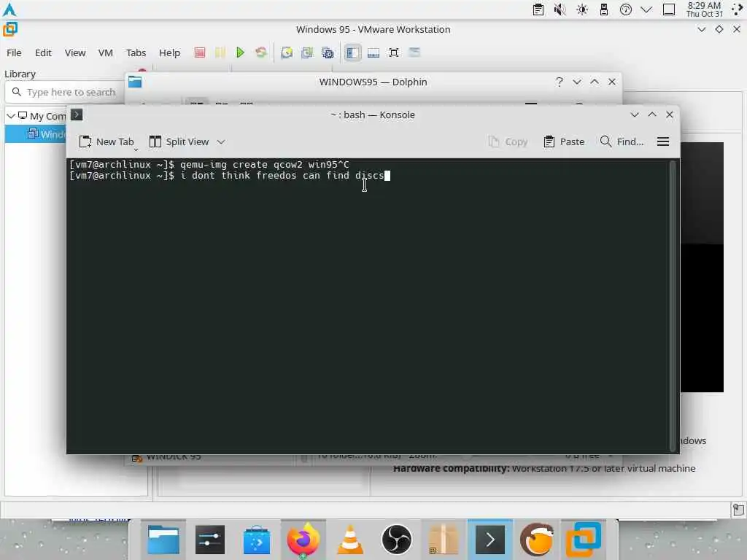Open the Konsole hamburger menu
This screenshot has width=747, height=560.
[x=663, y=141]
